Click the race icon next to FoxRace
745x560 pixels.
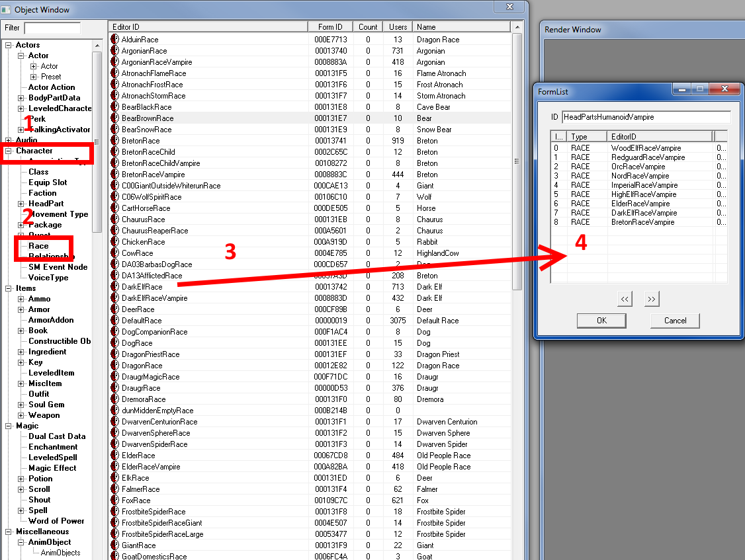pos(114,500)
